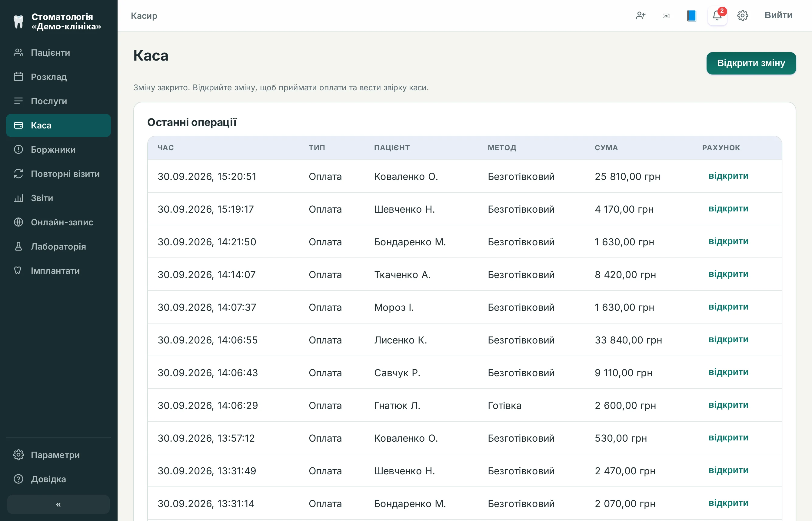Click Останні операції heading

coord(192,122)
